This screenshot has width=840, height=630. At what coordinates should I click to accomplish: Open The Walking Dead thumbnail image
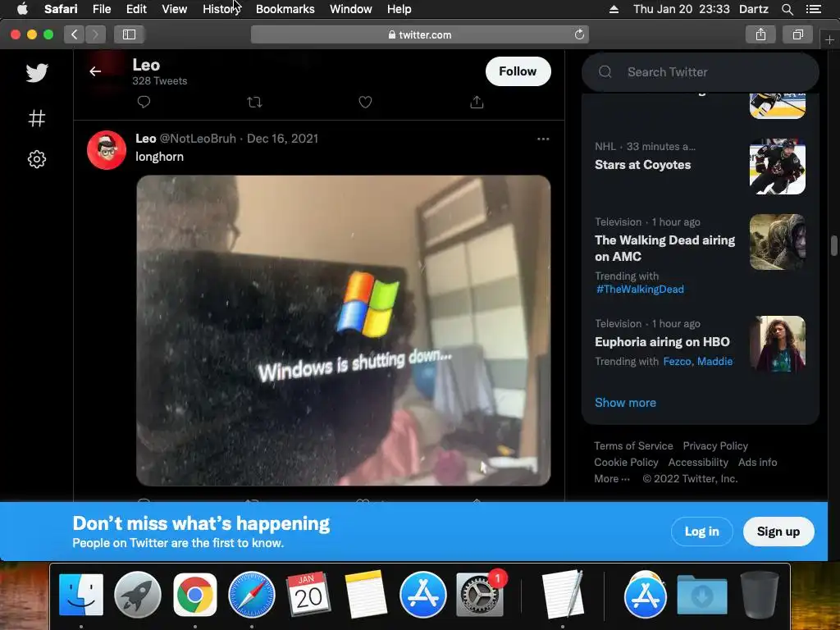pos(778,242)
